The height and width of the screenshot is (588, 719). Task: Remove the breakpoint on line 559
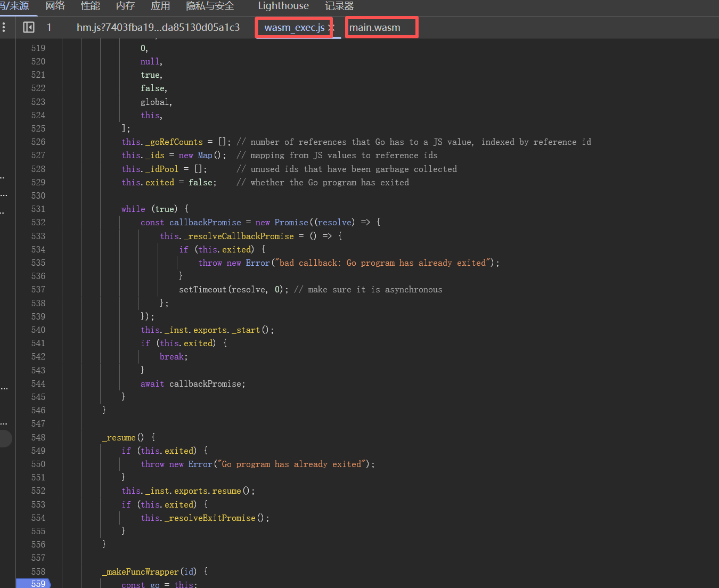(38, 584)
